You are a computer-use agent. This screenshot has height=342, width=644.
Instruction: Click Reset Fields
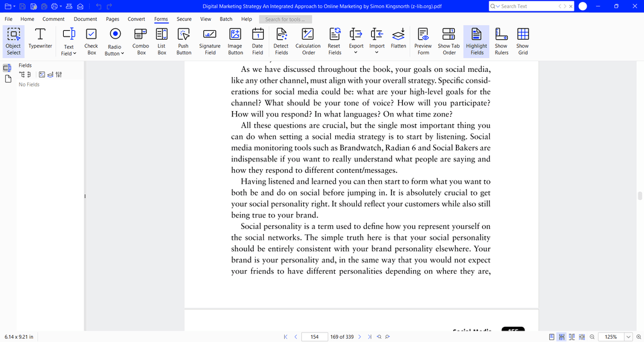tap(335, 42)
